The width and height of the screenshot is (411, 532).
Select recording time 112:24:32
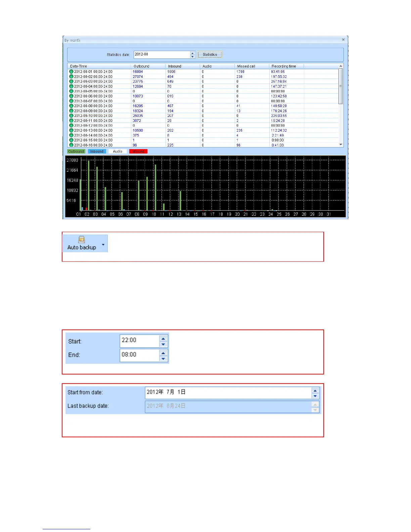tap(279, 130)
